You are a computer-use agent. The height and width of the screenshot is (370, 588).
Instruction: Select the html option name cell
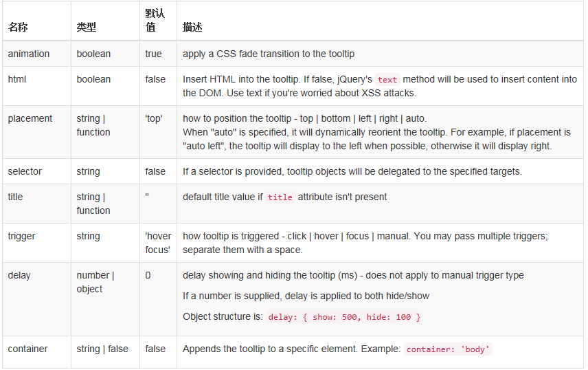coord(17,79)
